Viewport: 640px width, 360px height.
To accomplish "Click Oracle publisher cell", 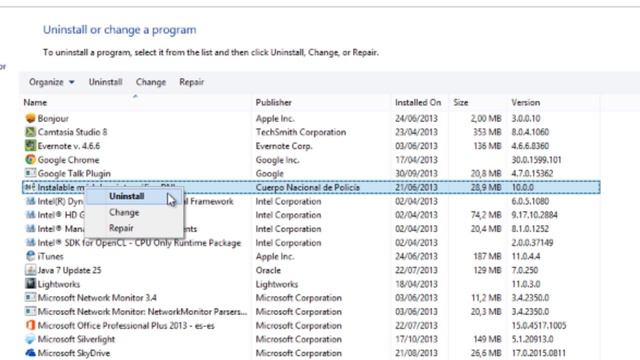I will pyautogui.click(x=268, y=270).
